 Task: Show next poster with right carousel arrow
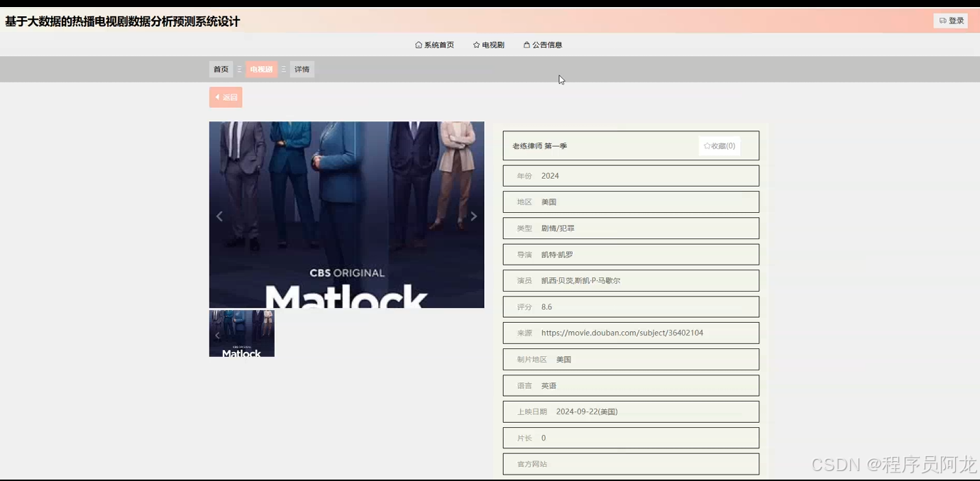[x=473, y=216]
